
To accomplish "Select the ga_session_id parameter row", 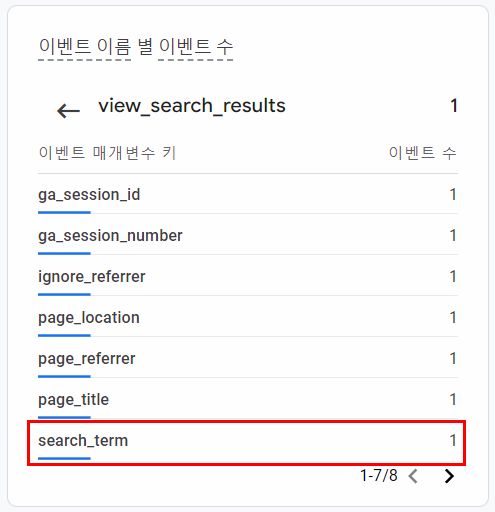I will tap(248, 194).
